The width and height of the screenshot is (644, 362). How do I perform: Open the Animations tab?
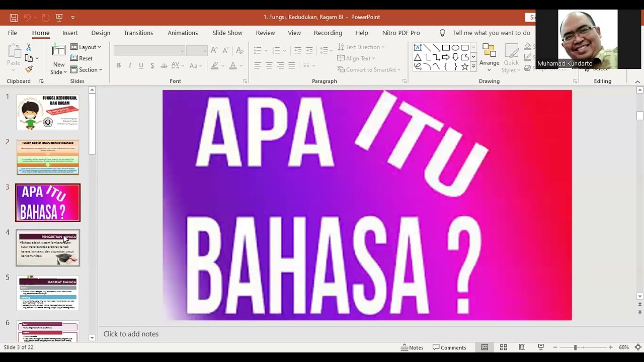point(183,33)
